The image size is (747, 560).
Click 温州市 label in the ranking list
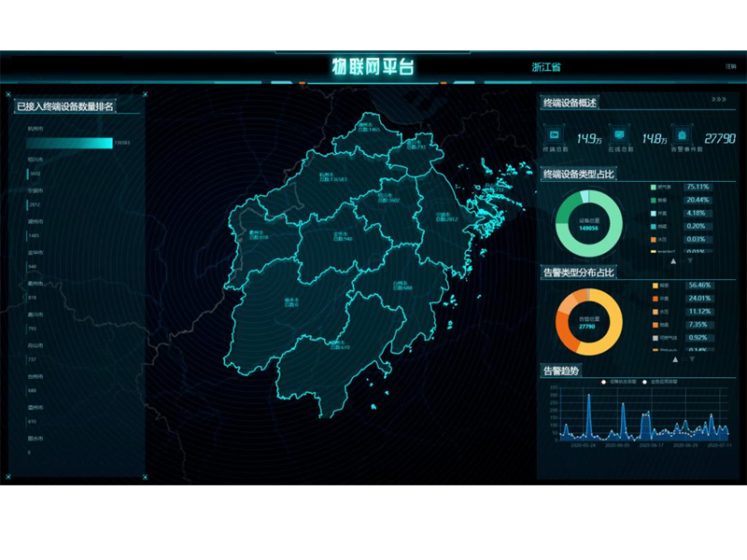point(35,408)
